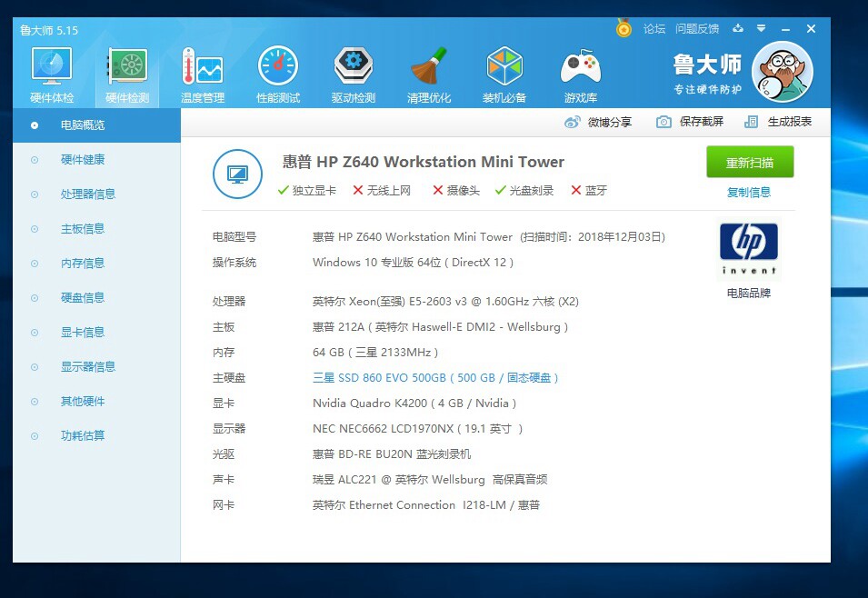Open 装机必备 software cube icon
This screenshot has height=598, width=868.
(x=504, y=75)
